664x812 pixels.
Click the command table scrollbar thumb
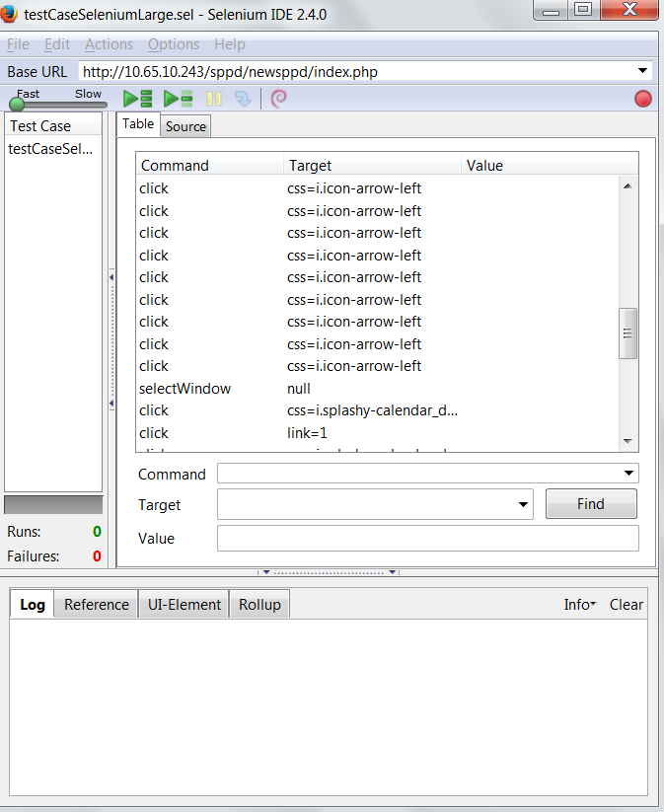point(627,333)
